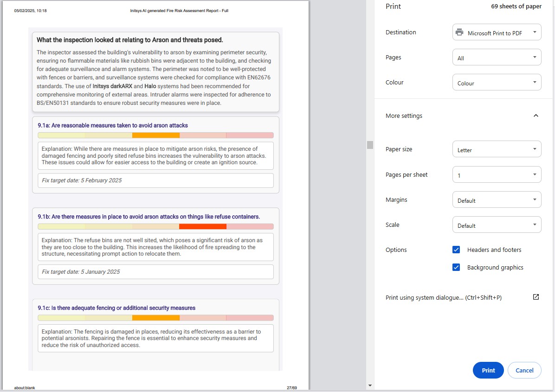Click the printer icon in Destination
This screenshot has width=555, height=392.
tap(459, 32)
